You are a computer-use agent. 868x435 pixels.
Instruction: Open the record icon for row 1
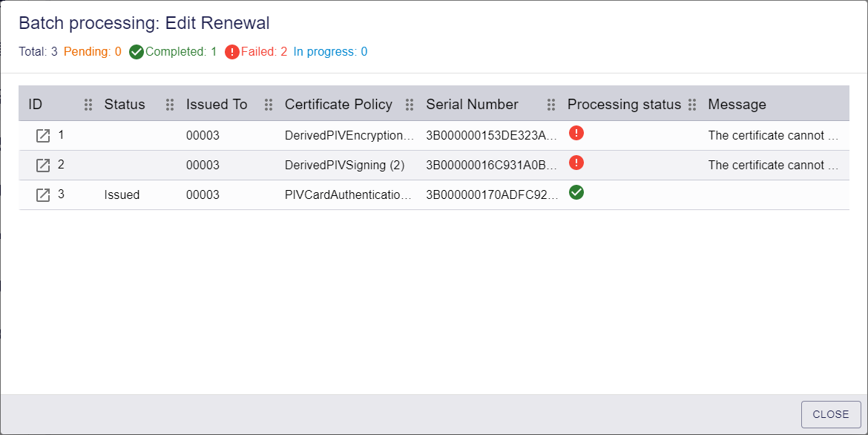click(42, 136)
